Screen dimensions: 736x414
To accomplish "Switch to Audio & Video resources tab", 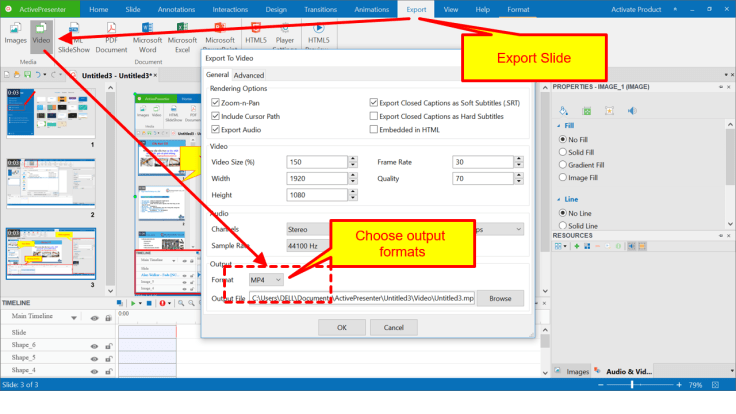I will click(x=624, y=371).
